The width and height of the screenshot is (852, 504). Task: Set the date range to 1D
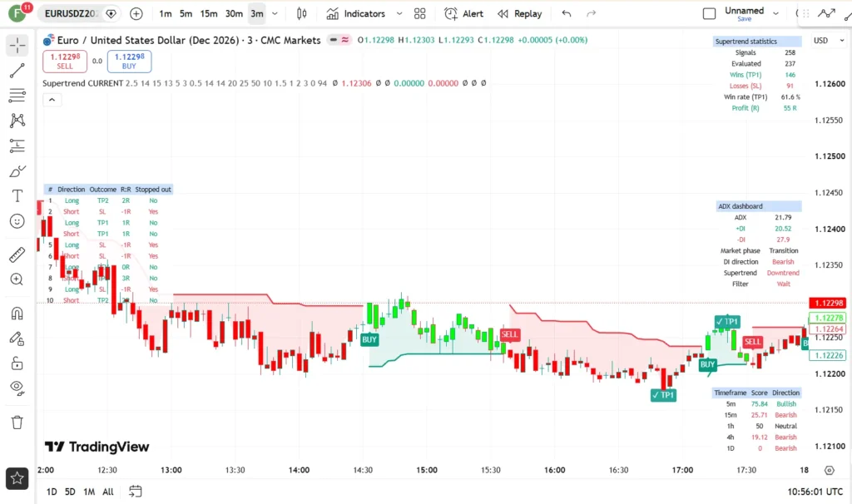pyautogui.click(x=52, y=492)
